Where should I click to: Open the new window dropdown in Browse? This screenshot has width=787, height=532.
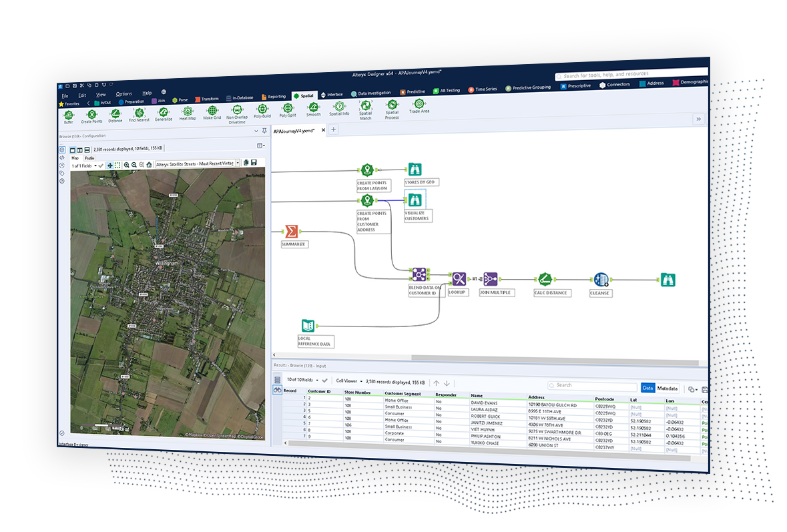[261, 146]
